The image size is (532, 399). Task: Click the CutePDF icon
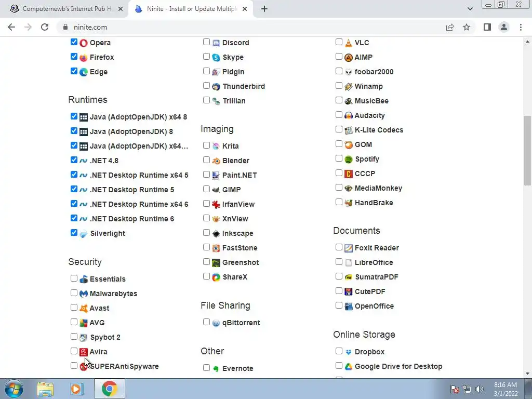[349, 291]
